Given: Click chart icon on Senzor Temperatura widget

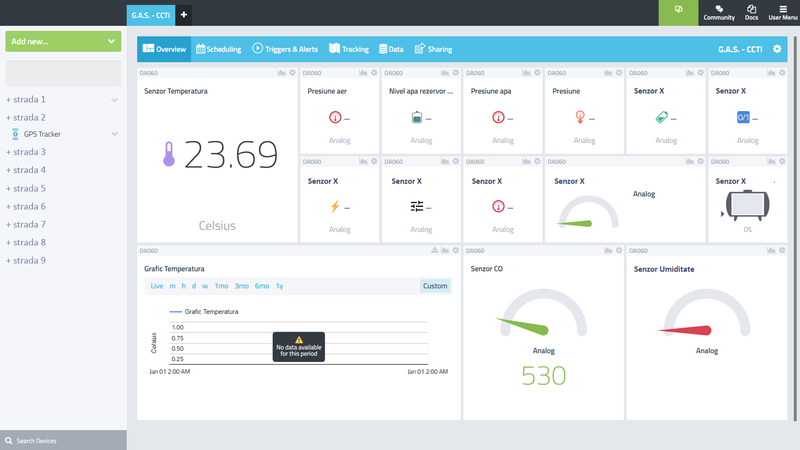Looking at the screenshot, I should click(281, 73).
